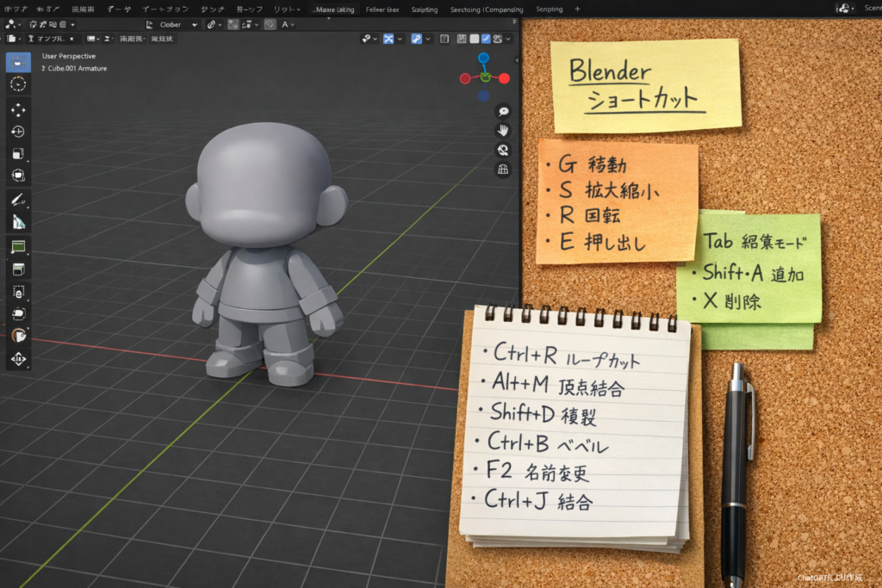Click the blue Z axis on navigation gizmo

tap(483, 59)
